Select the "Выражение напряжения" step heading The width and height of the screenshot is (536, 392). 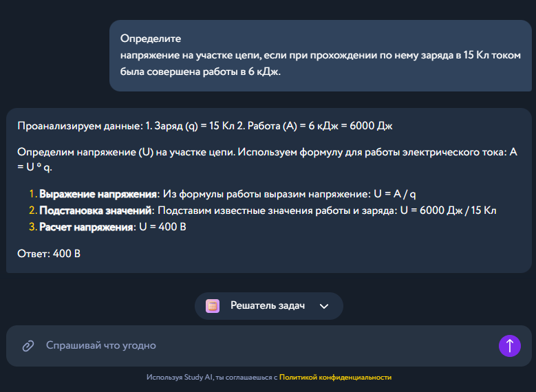98,194
